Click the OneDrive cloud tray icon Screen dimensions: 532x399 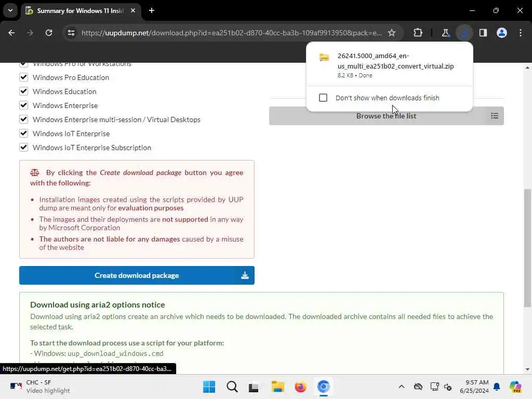418,387
